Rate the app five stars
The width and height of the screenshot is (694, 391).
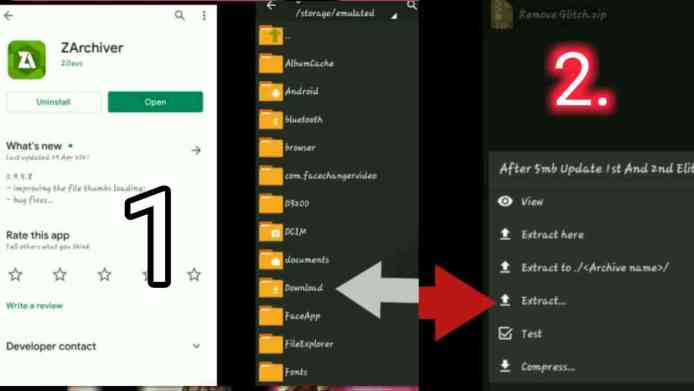point(194,275)
